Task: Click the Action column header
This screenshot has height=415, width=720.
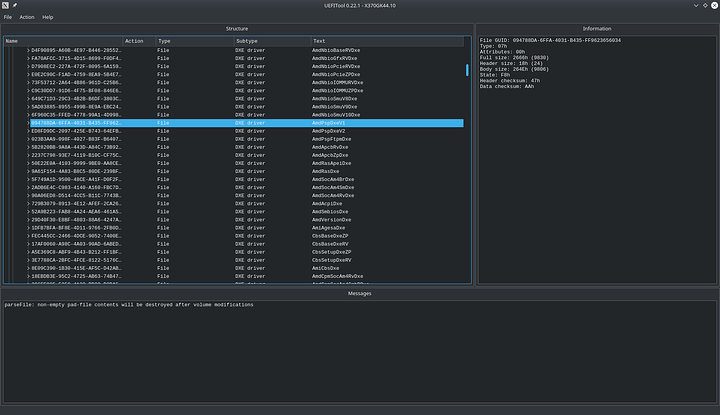Action: click(x=139, y=41)
